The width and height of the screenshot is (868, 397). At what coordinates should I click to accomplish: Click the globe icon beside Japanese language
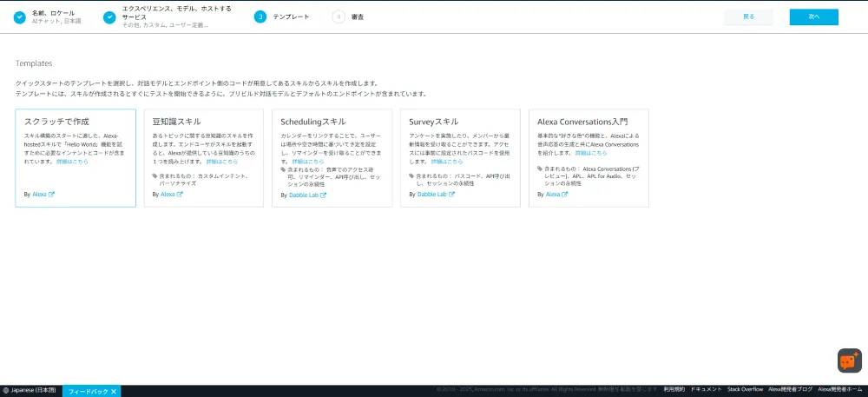pyautogui.click(x=5, y=391)
